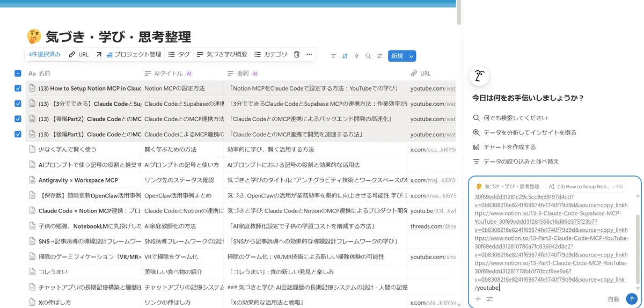The width and height of the screenshot is (644, 308).
Task: Open the view settings sliders icon in toolbar
Action: click(380, 56)
